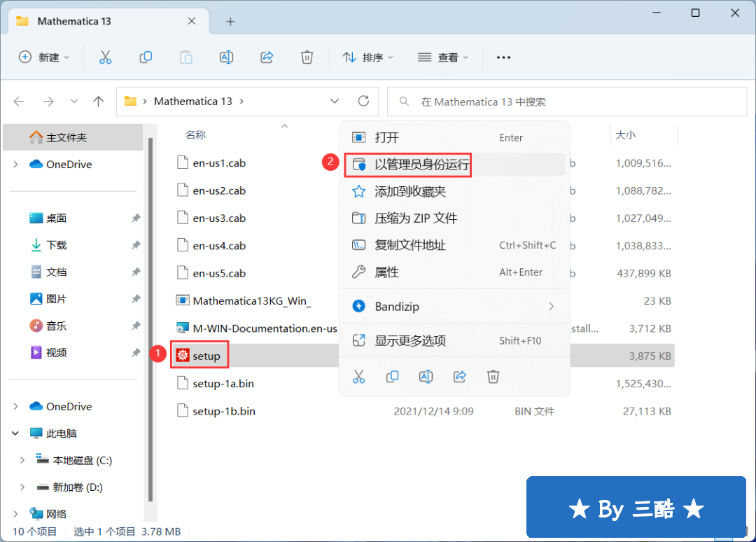This screenshot has width=756, height=542.
Task: Rename via the context menu rename icon
Action: pos(426,377)
